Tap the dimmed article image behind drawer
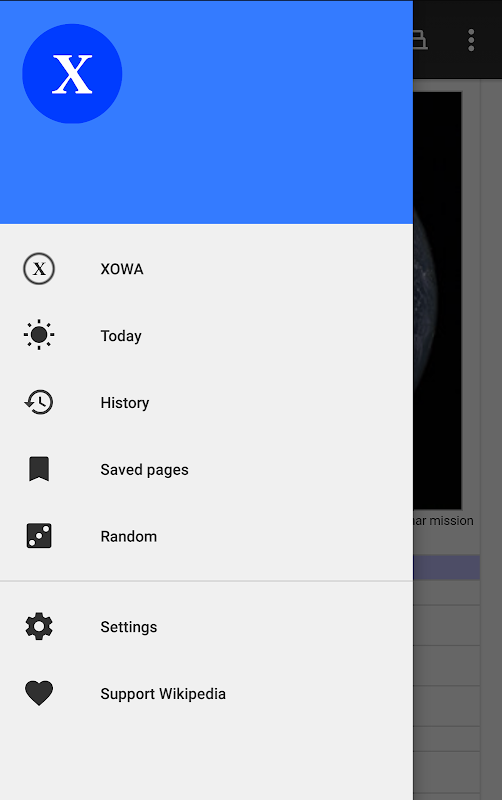Screen dimensions: 502x800 click(438, 301)
